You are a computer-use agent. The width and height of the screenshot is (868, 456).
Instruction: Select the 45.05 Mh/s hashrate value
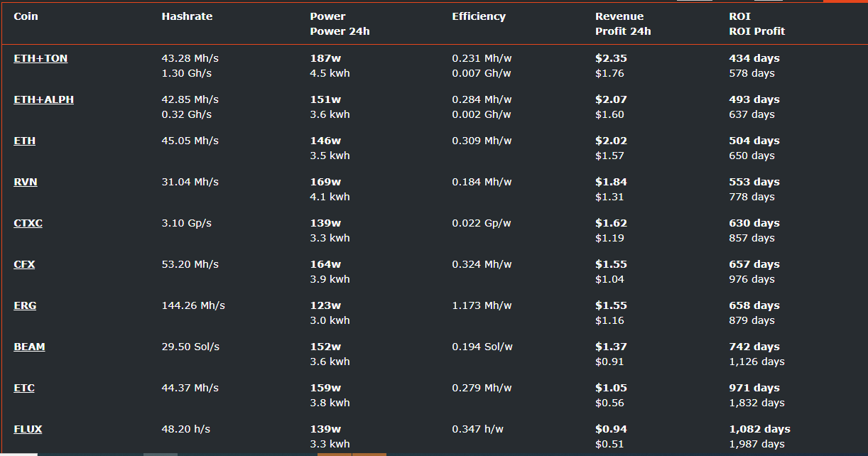190,141
